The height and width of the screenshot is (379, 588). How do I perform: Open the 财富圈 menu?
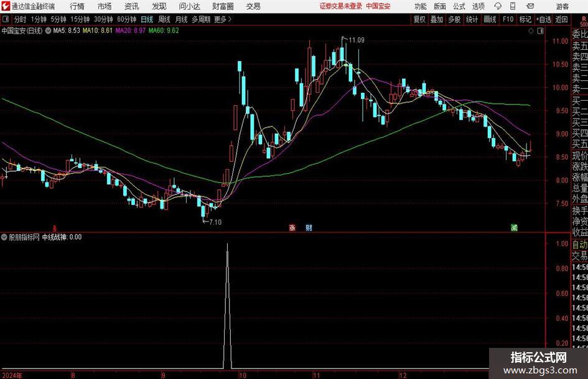click(x=223, y=6)
